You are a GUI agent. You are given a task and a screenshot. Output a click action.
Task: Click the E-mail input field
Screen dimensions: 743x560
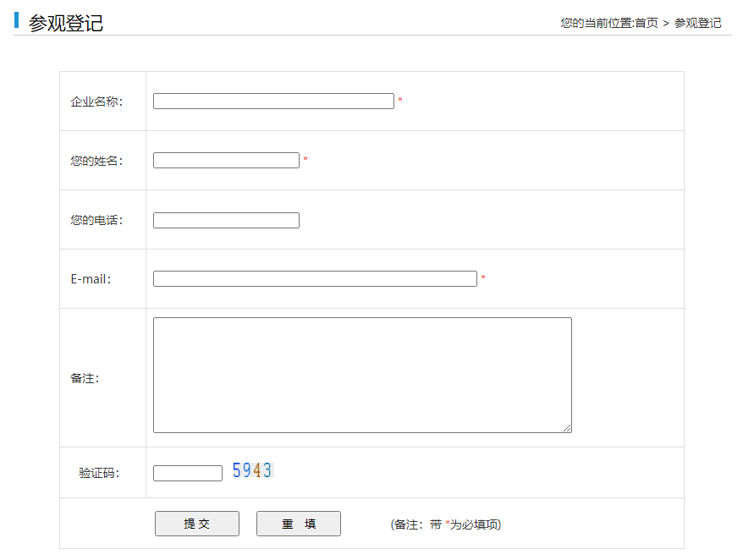click(x=315, y=278)
